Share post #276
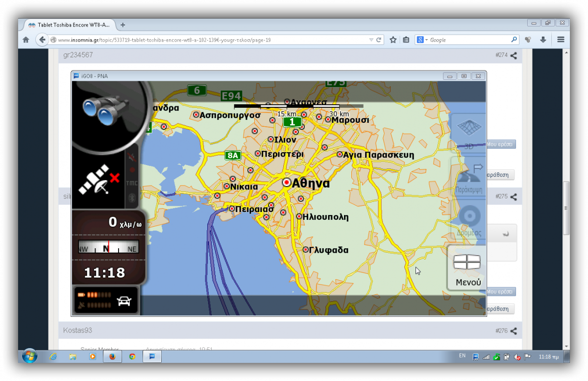This screenshot has height=381, width=588. click(x=514, y=331)
